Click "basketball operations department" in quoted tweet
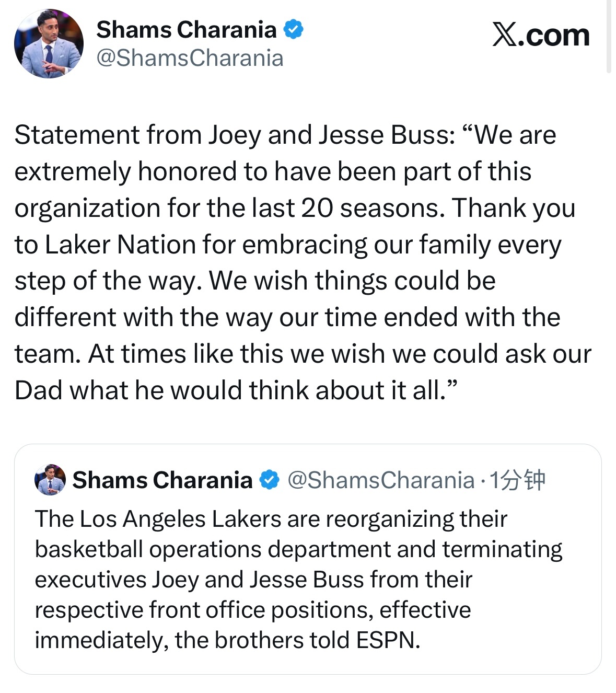Image resolution: width=616 pixels, height=693 pixels. (x=213, y=549)
